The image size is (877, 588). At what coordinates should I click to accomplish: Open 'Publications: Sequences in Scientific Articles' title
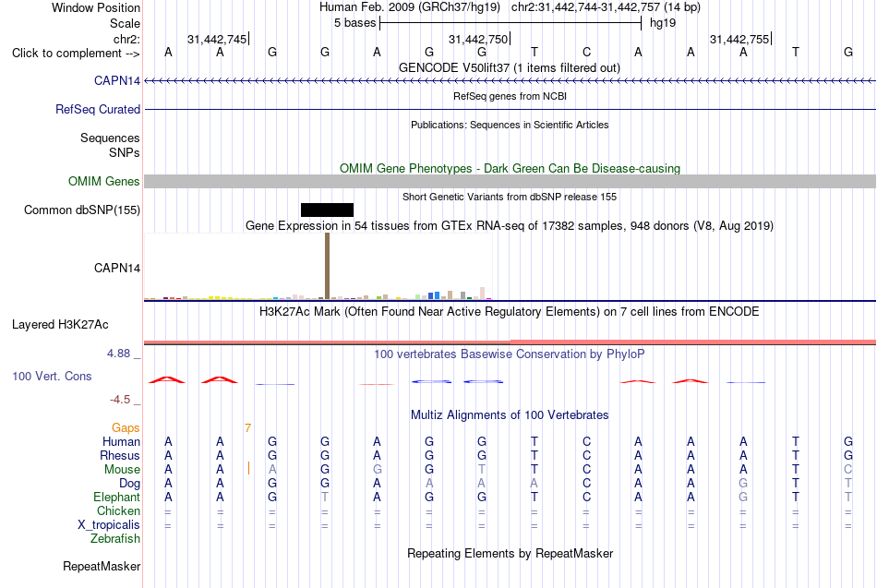(x=510, y=125)
